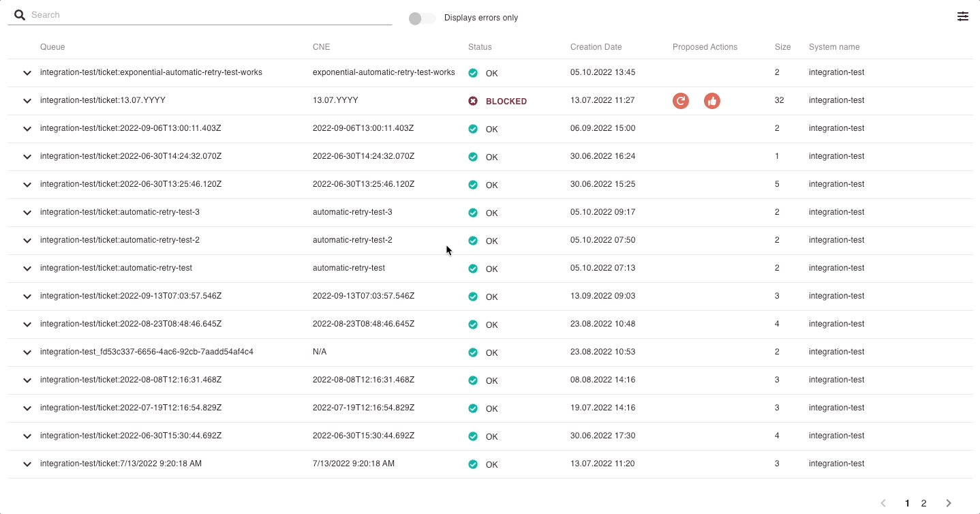Open page 2 of results
This screenshot has width=980, height=514.
pos(923,502)
